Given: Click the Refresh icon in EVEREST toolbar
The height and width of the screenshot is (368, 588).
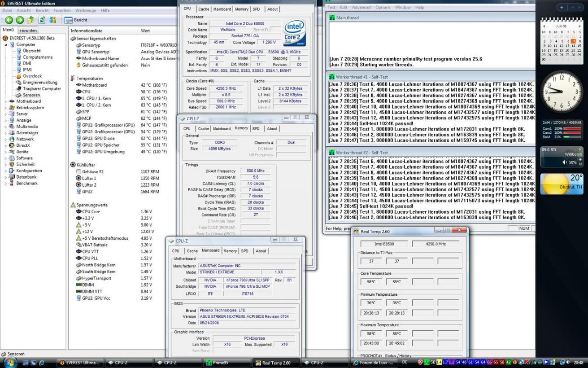Looking at the screenshot, I should point(42,20).
